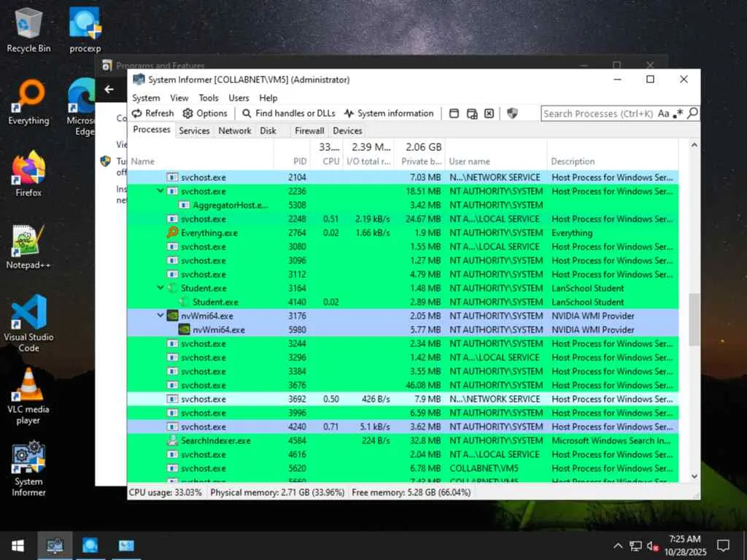Open the VLC media player desktop shortcut

coord(28,396)
